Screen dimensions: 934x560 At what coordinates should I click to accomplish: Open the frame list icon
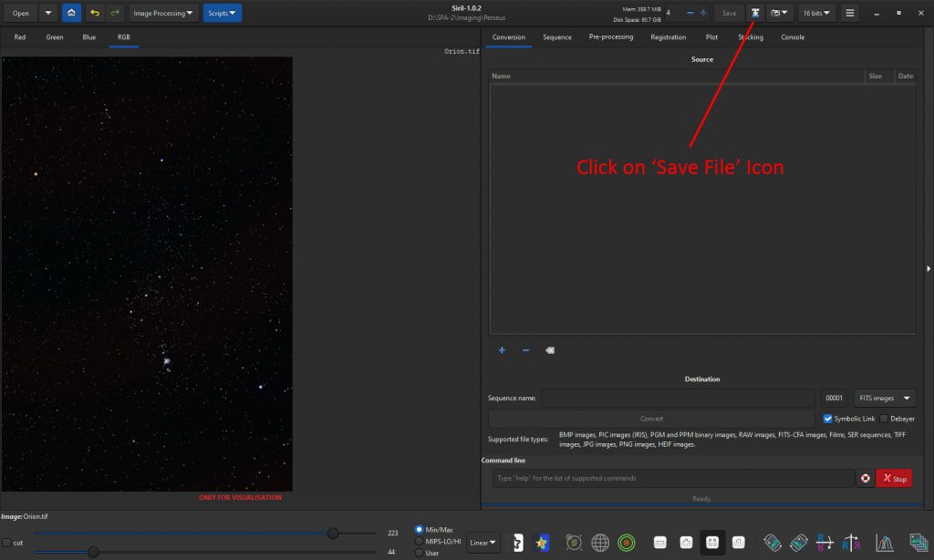tap(918, 542)
